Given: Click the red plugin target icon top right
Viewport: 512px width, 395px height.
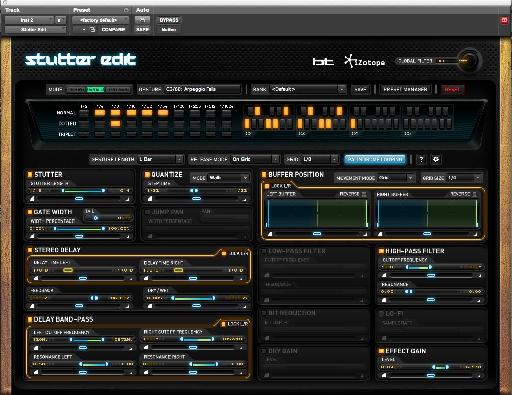Looking at the screenshot, I should 504,20.
